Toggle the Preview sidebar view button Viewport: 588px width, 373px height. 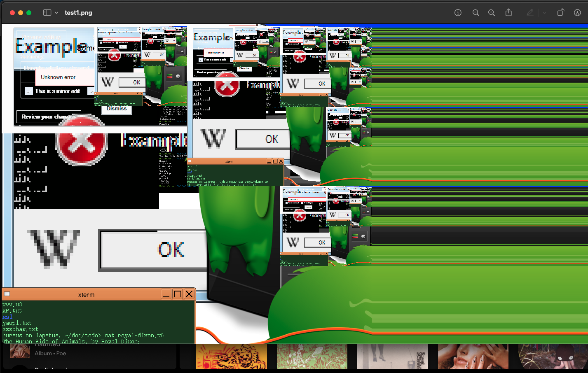tap(47, 13)
